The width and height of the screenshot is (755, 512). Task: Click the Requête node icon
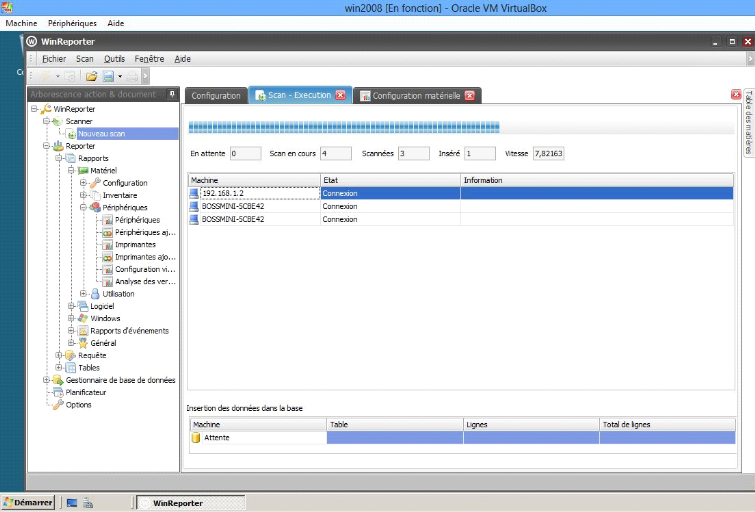point(70,355)
